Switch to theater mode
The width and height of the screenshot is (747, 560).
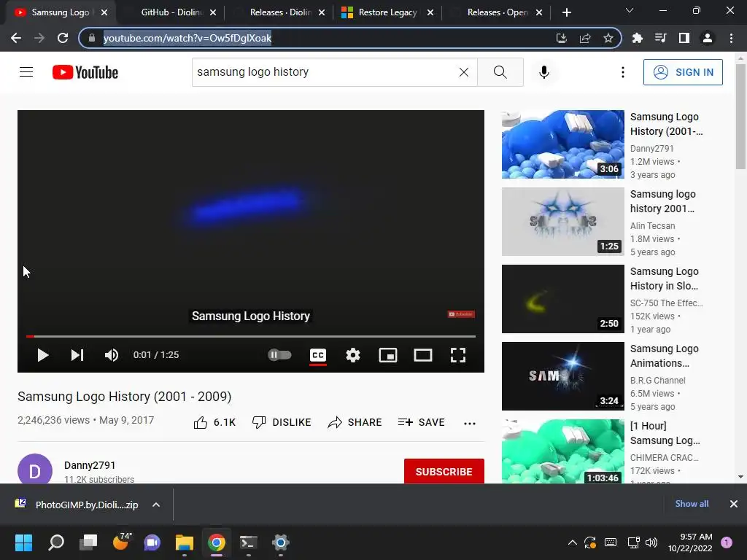423,355
